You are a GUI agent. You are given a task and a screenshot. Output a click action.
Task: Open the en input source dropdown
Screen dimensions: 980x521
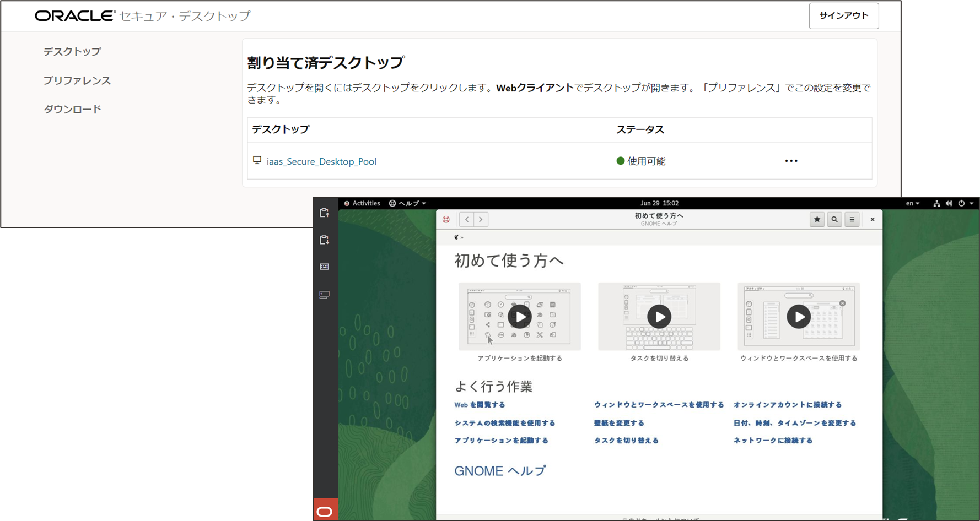[x=913, y=203]
